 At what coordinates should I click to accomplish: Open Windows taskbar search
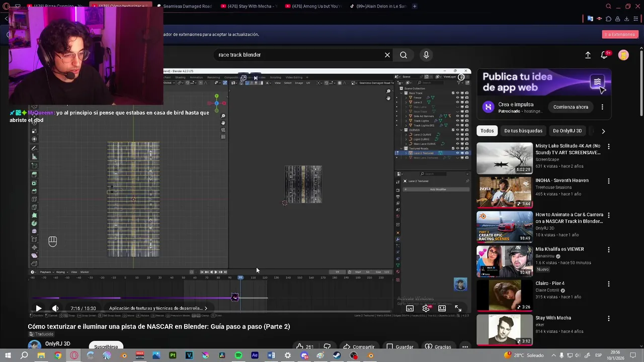tap(24, 355)
